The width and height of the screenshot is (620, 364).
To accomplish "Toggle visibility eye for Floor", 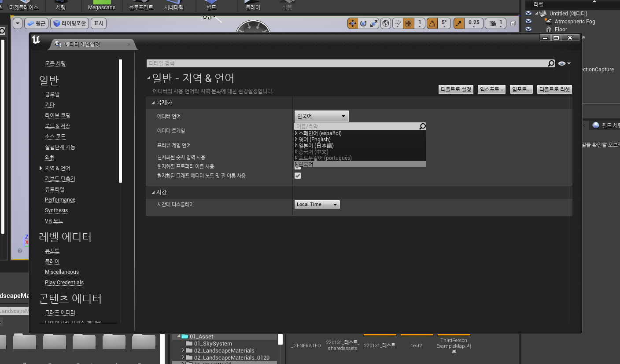I will click(x=528, y=29).
